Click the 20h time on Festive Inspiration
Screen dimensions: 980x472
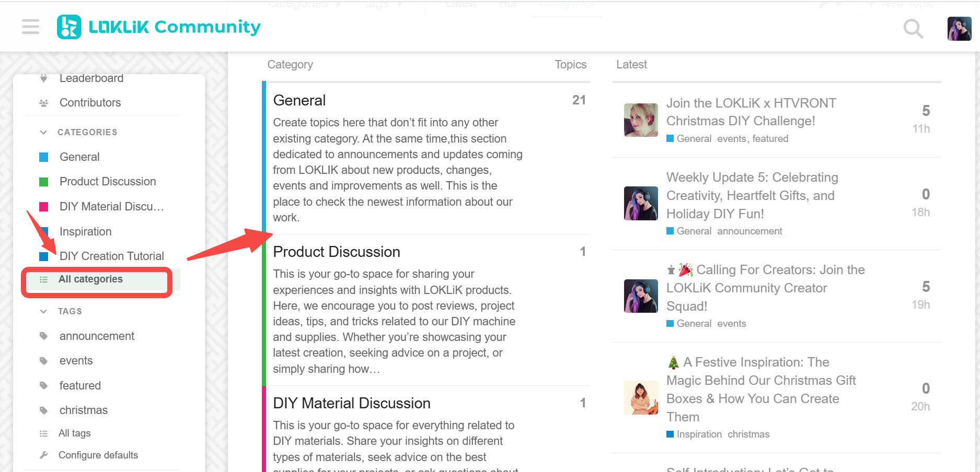coord(920,407)
